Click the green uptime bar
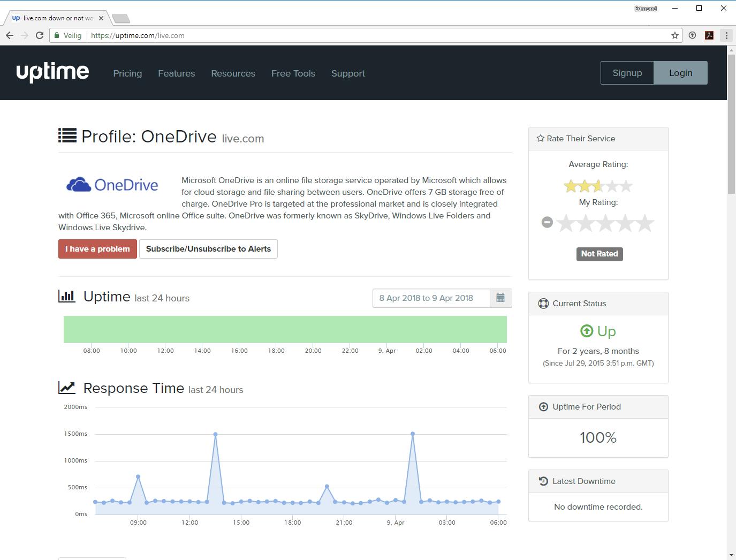This screenshot has width=736, height=560. (x=285, y=329)
